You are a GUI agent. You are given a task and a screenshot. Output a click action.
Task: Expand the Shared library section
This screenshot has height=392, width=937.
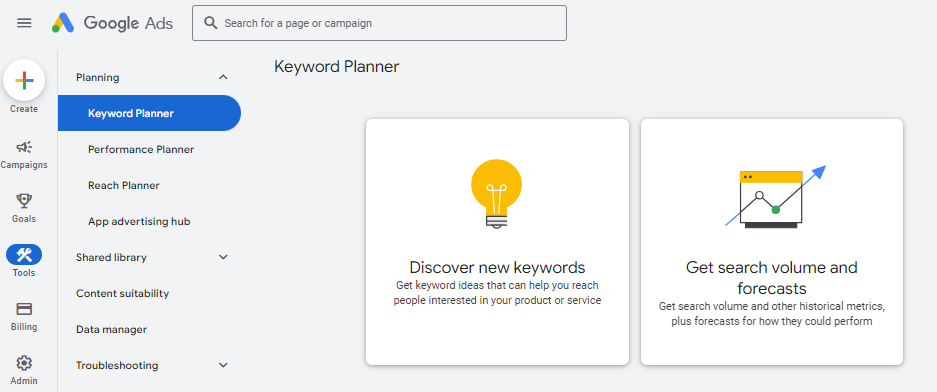click(223, 257)
